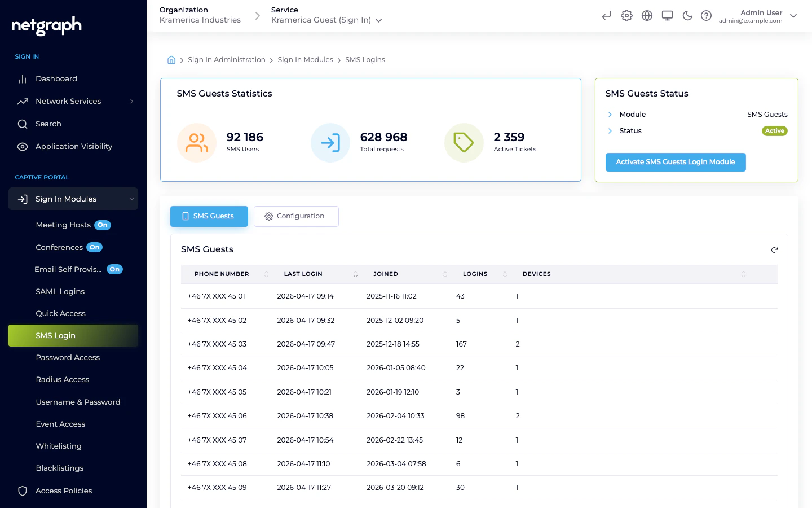Select the Search magnifier in the sidebar
812x508 pixels.
(x=23, y=124)
